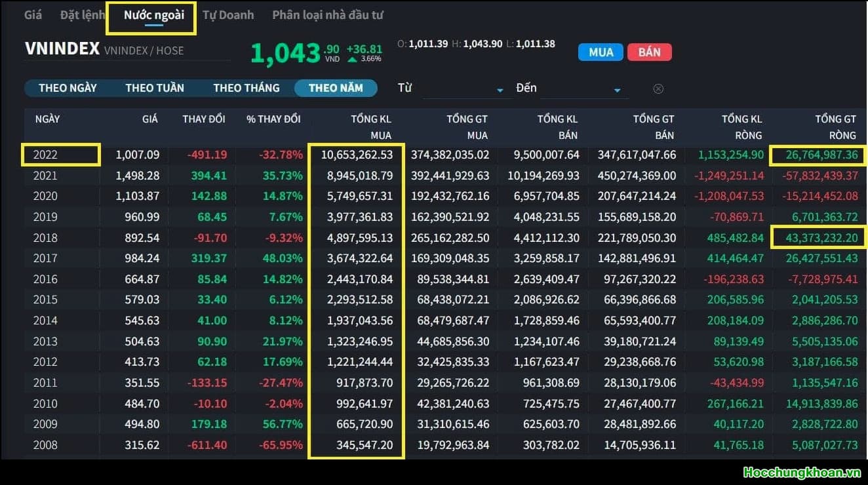
Task: Click the clear date range circle icon
Action: pos(658,89)
